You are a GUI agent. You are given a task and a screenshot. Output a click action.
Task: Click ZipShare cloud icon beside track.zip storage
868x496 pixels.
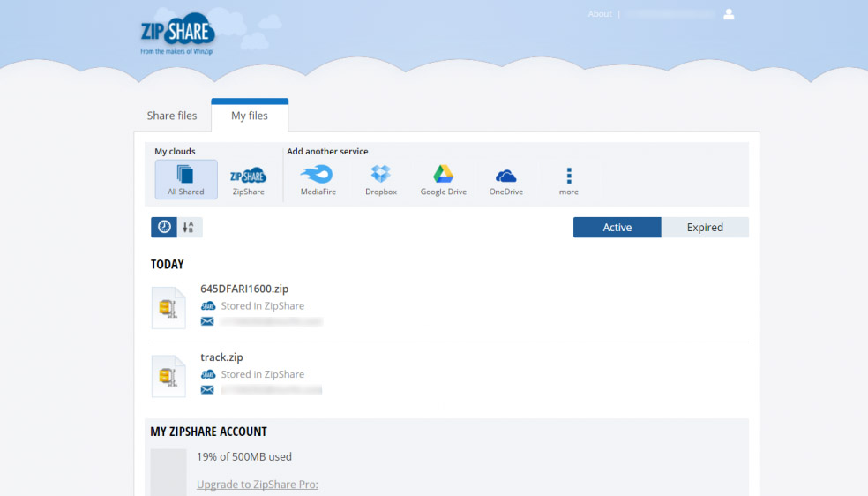pyautogui.click(x=208, y=374)
